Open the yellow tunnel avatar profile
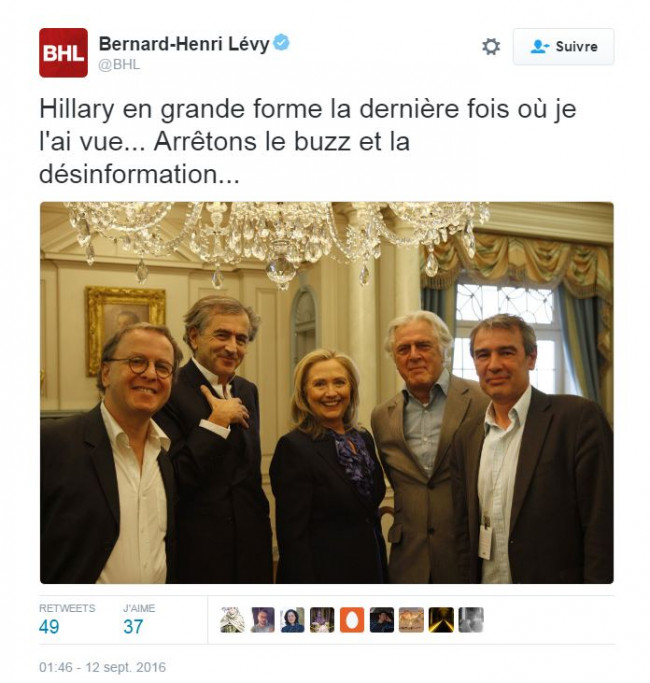650x683 pixels. [x=441, y=619]
